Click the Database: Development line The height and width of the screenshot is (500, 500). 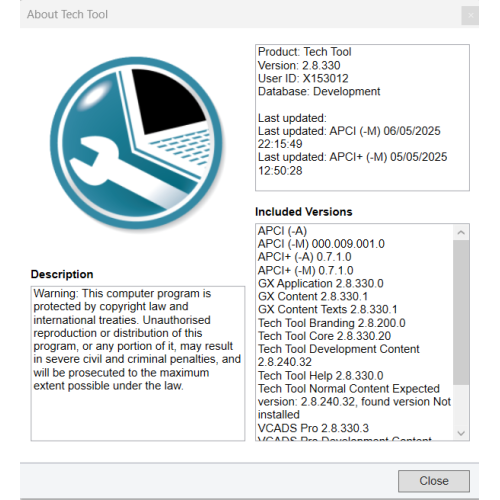tap(319, 91)
